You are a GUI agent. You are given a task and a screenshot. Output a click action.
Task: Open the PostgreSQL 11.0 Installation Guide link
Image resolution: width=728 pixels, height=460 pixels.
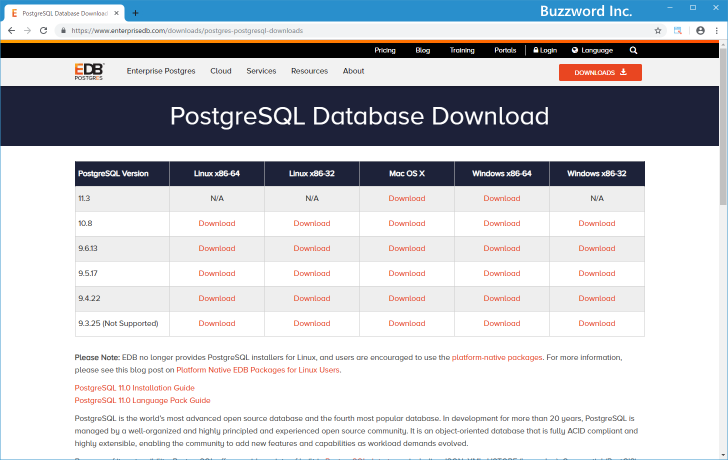coord(135,387)
